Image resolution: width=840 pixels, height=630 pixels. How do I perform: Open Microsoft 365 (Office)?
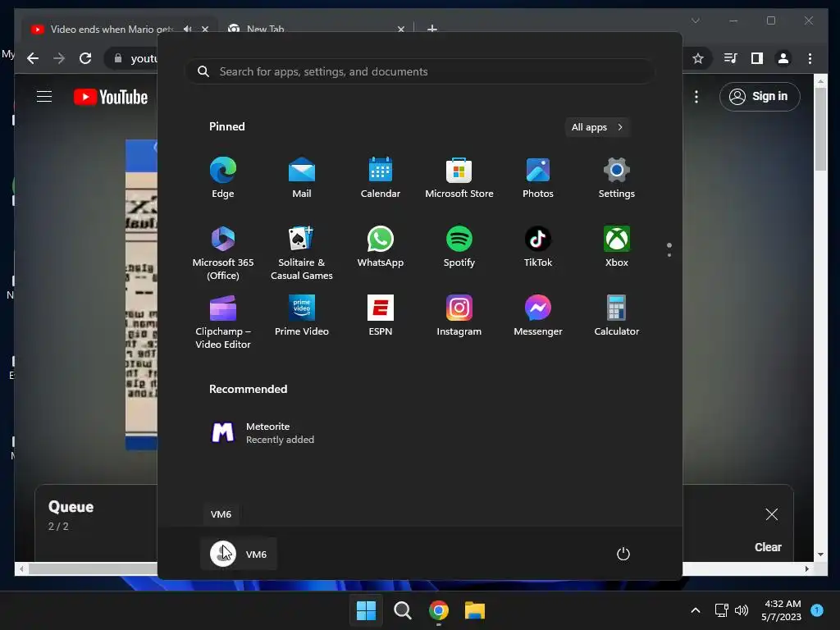[x=223, y=253]
